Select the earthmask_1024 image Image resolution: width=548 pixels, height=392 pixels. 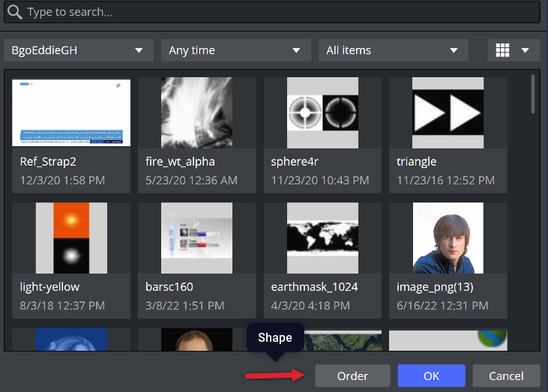pyautogui.click(x=322, y=238)
